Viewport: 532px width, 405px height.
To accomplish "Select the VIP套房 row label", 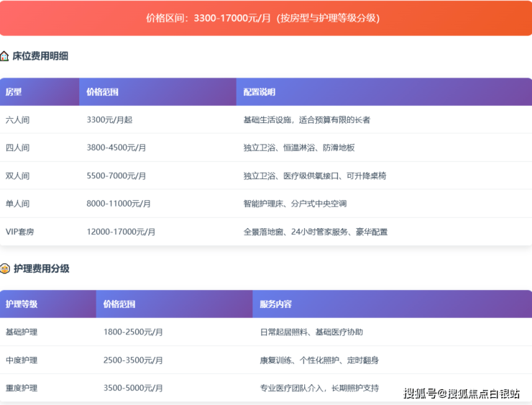I will pos(20,232).
